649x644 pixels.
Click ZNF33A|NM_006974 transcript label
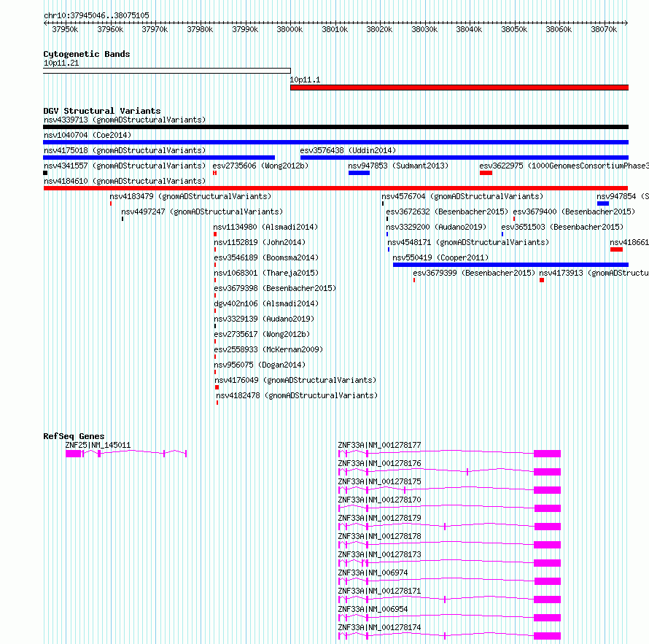tap(373, 573)
